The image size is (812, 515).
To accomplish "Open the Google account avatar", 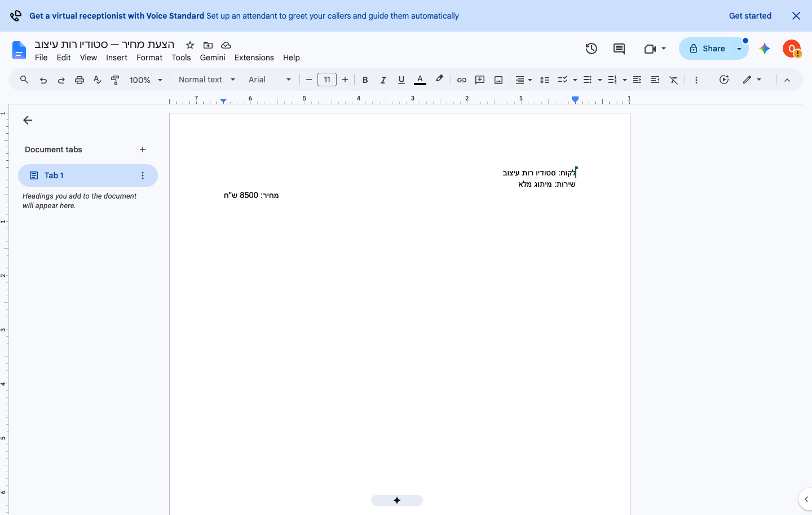I will 792,49.
